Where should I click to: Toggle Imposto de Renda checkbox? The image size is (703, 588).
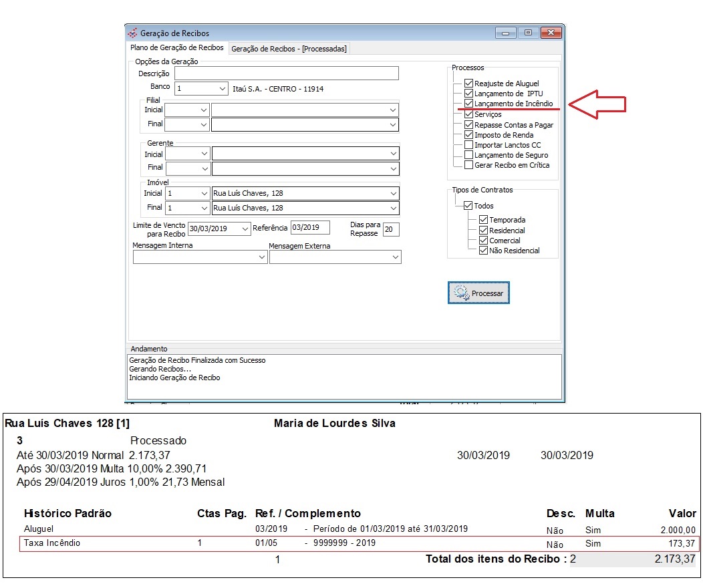click(469, 135)
